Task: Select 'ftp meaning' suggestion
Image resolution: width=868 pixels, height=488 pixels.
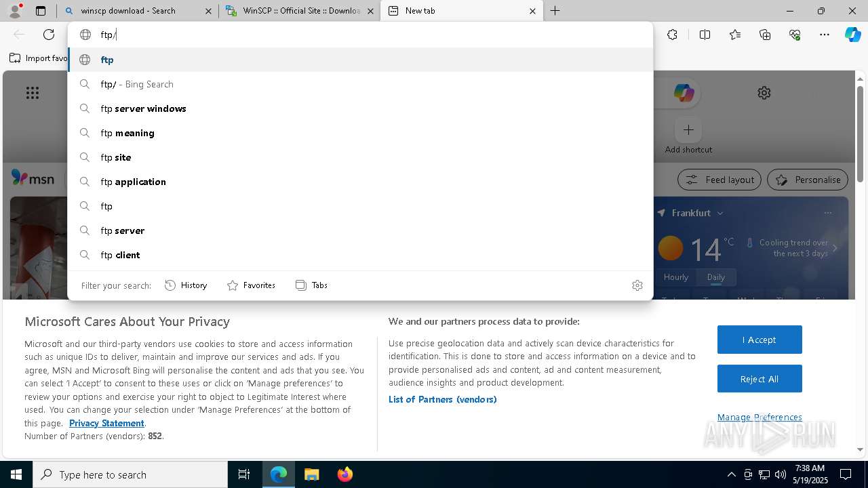Action: 360,133
